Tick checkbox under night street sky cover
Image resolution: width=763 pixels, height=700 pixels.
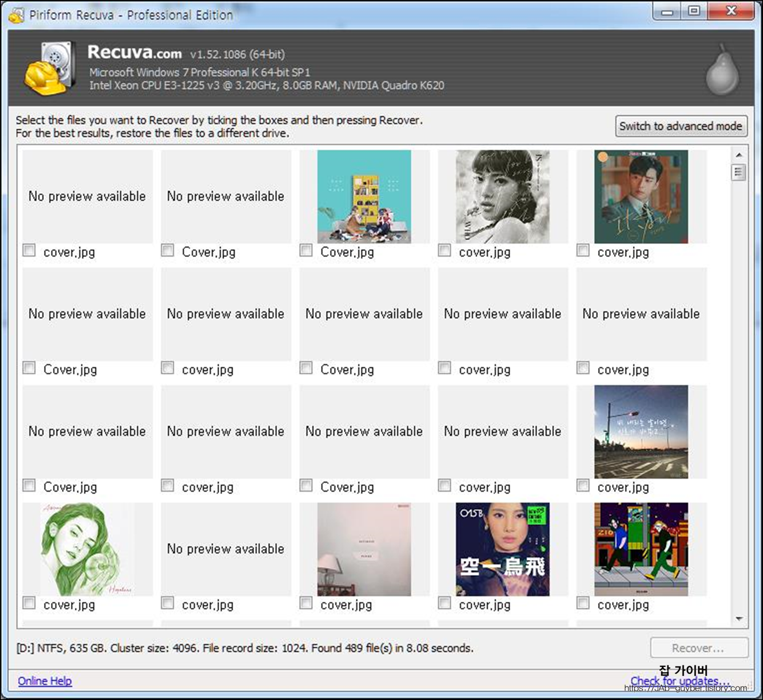pyautogui.click(x=583, y=486)
